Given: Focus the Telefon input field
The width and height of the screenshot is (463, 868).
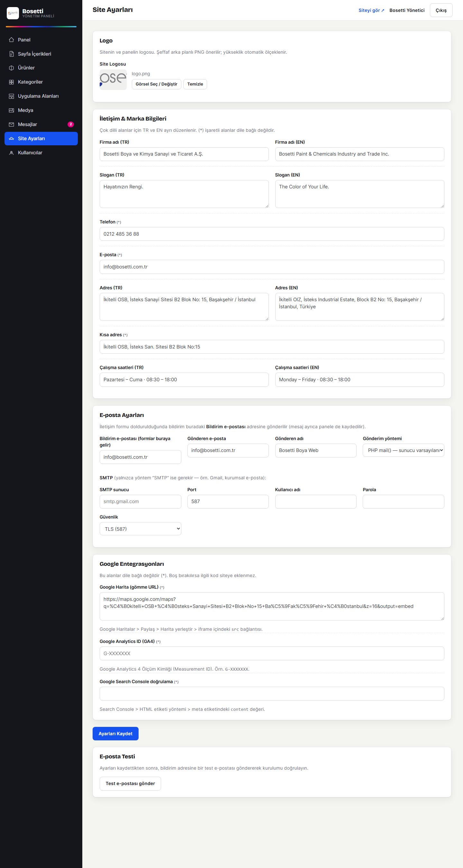Looking at the screenshot, I should pos(272,234).
